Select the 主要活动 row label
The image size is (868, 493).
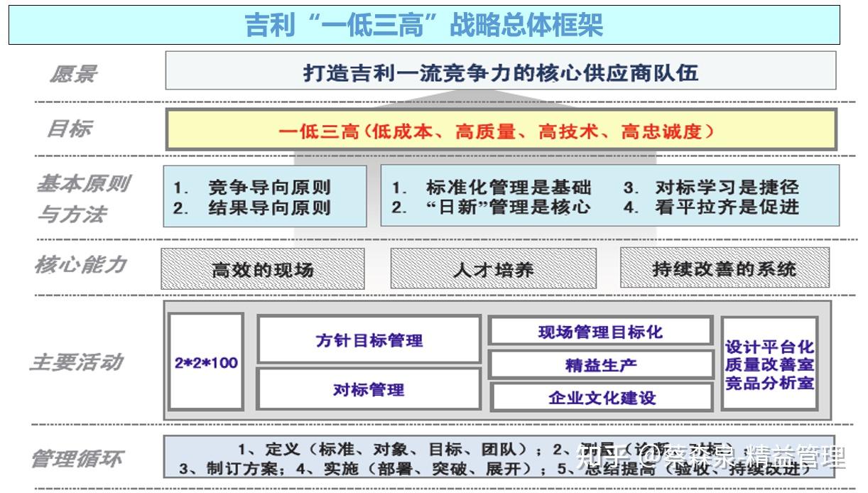click(76, 362)
